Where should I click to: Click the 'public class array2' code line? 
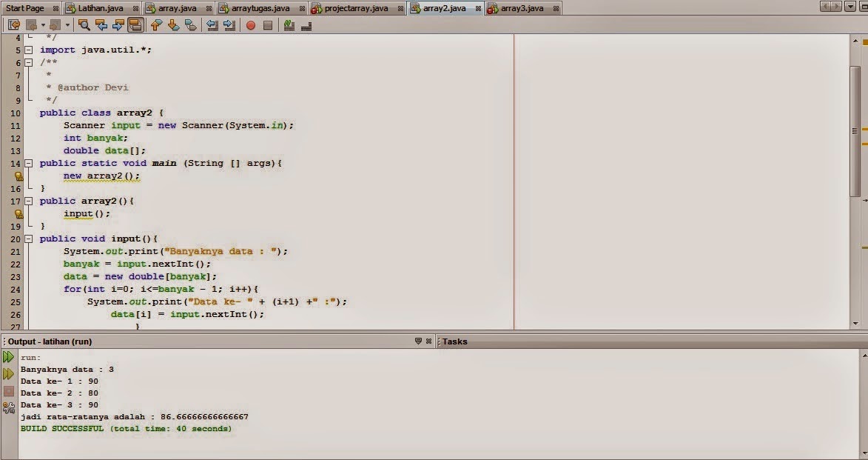[102, 113]
